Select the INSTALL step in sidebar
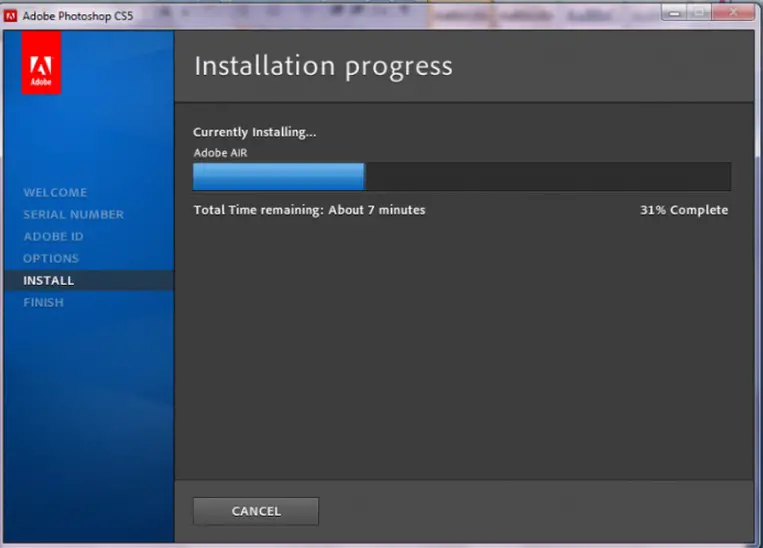Viewport: 763px width, 548px height. pos(89,280)
